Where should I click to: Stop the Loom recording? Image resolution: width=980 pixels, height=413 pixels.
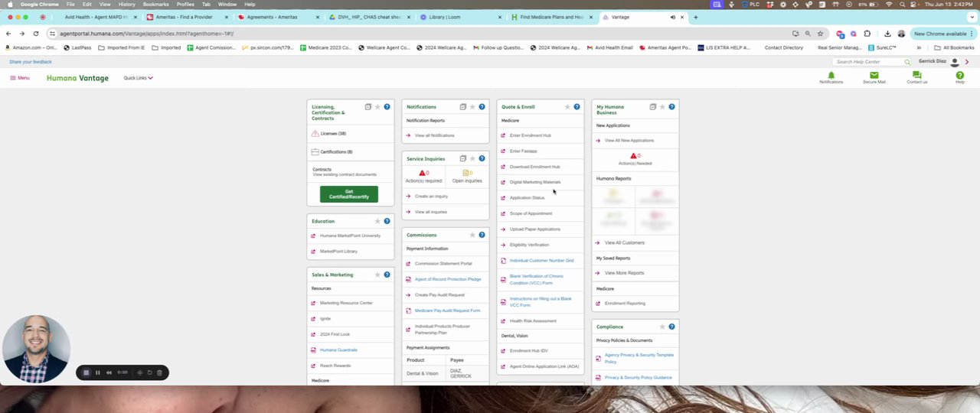(86, 372)
